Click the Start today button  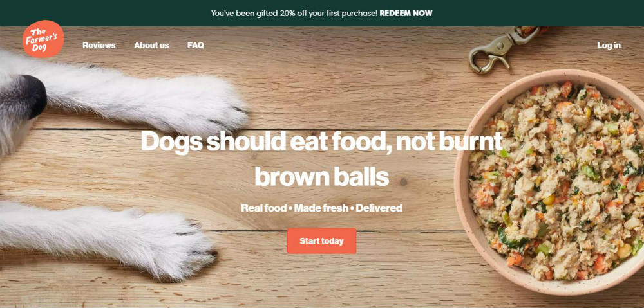(321, 241)
